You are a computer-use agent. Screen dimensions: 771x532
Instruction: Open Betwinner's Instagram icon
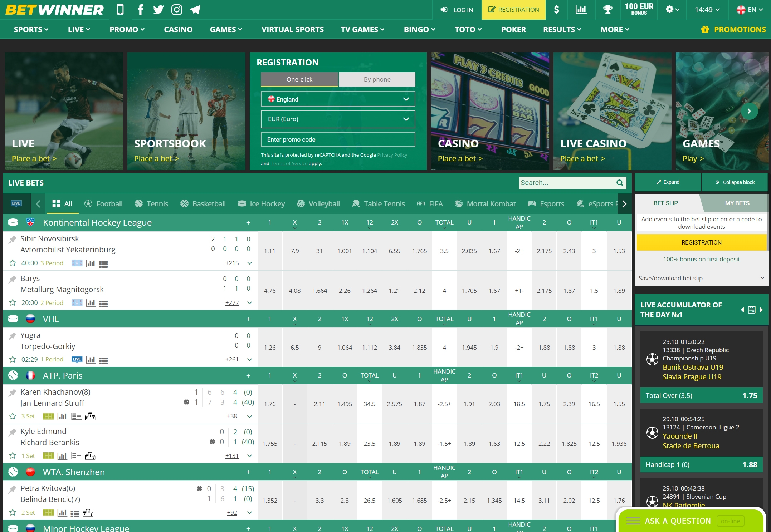(x=176, y=10)
